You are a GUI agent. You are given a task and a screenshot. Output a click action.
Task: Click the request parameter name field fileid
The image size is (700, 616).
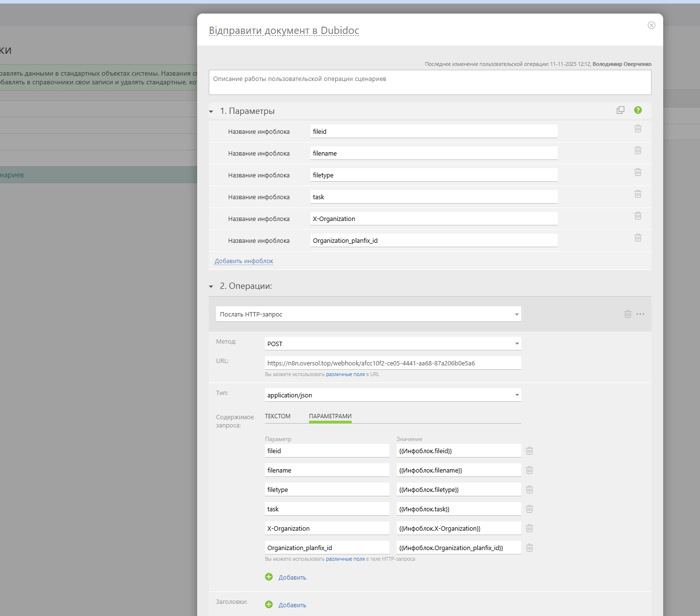pyautogui.click(x=327, y=451)
